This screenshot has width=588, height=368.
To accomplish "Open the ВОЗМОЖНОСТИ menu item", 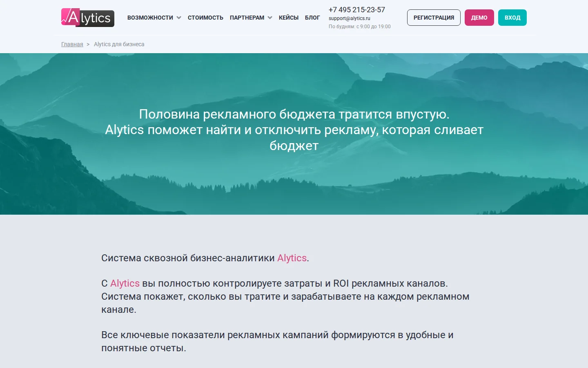I will click(150, 18).
